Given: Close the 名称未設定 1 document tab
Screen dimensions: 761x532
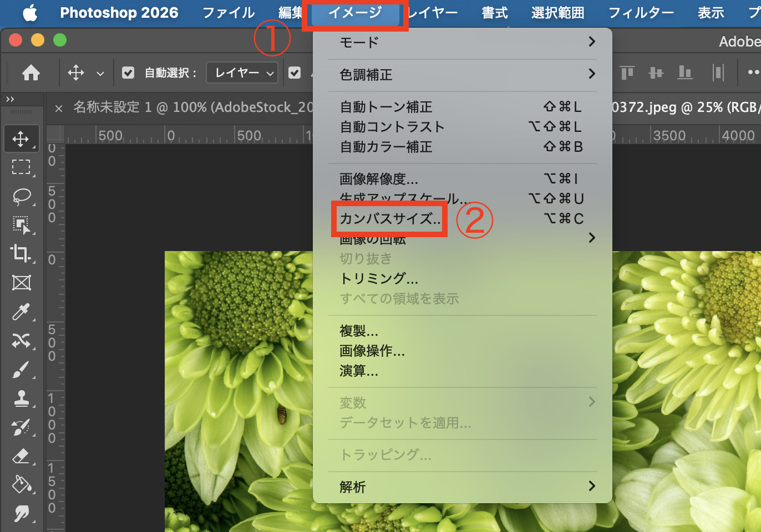Looking at the screenshot, I should [x=59, y=108].
